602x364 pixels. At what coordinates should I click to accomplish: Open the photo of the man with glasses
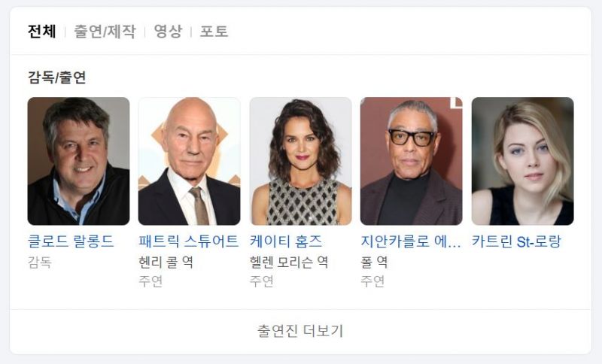[411, 161]
